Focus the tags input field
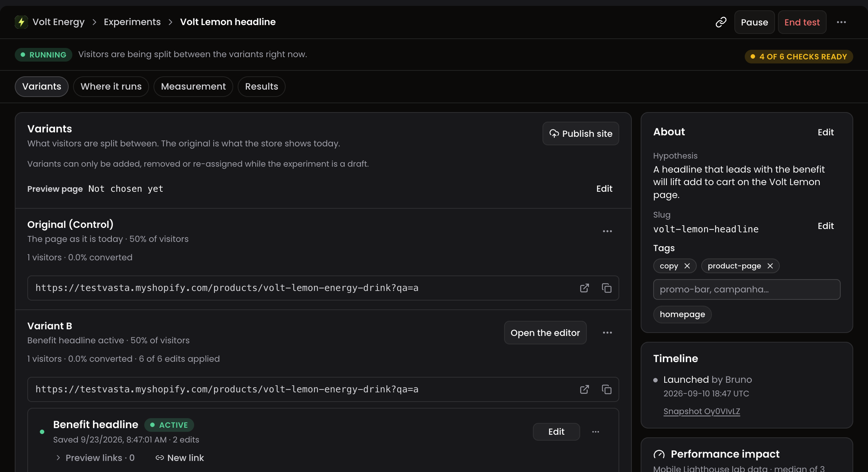The width and height of the screenshot is (868, 472). (747, 289)
